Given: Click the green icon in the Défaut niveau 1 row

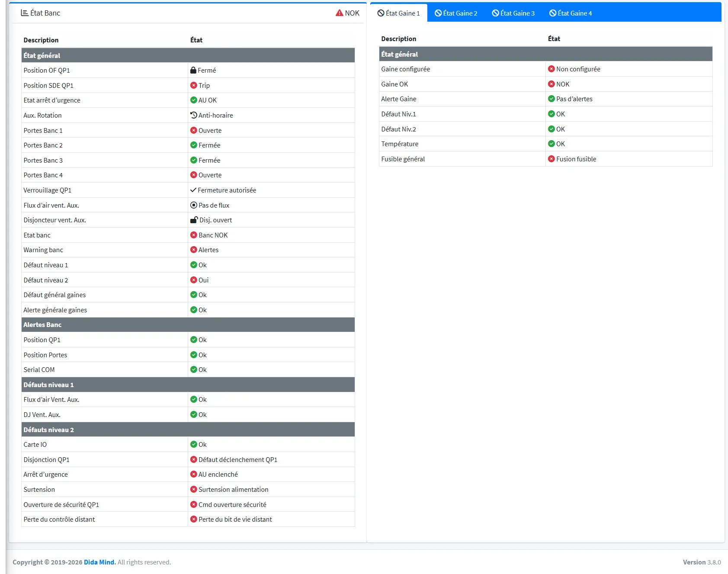Looking at the screenshot, I should 194,265.
